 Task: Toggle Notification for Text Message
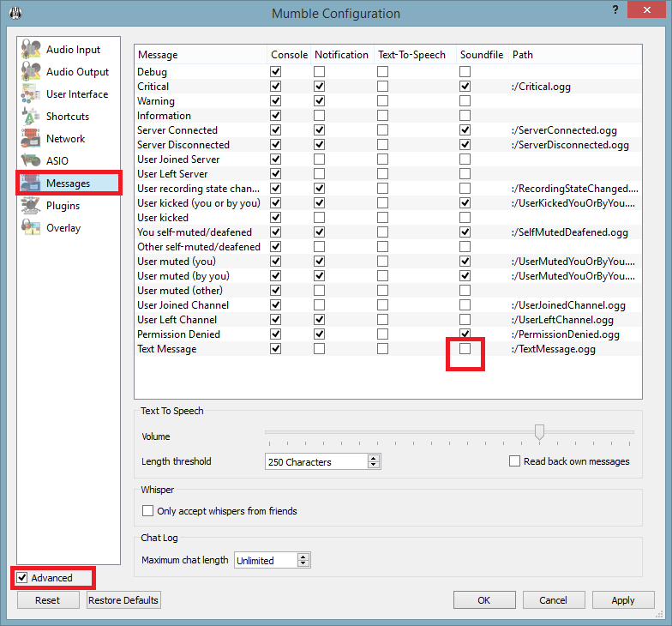point(319,348)
